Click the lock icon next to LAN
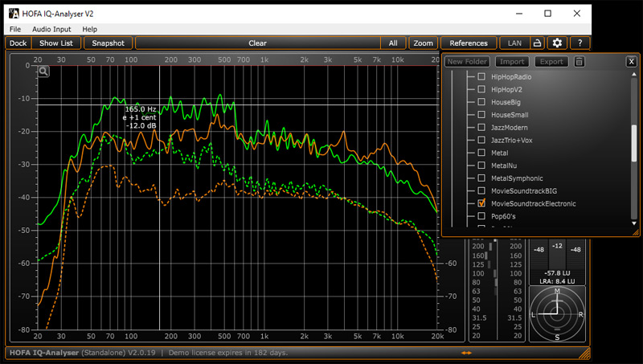 pos(537,43)
